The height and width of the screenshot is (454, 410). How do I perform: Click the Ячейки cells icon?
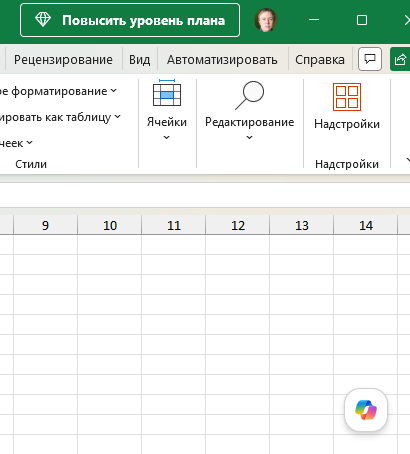coord(167,93)
